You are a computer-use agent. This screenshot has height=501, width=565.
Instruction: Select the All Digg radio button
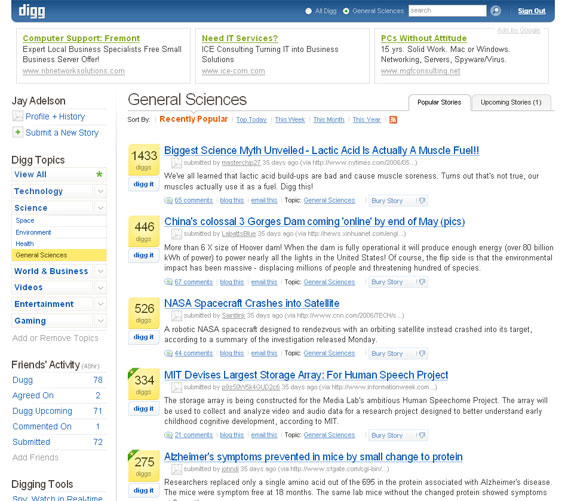tap(308, 11)
